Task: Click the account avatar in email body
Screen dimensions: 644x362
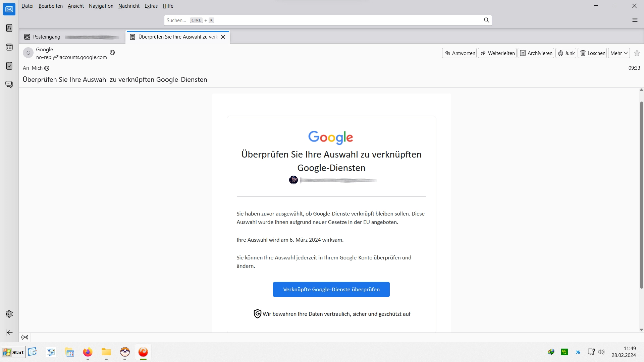Action: [x=293, y=180]
